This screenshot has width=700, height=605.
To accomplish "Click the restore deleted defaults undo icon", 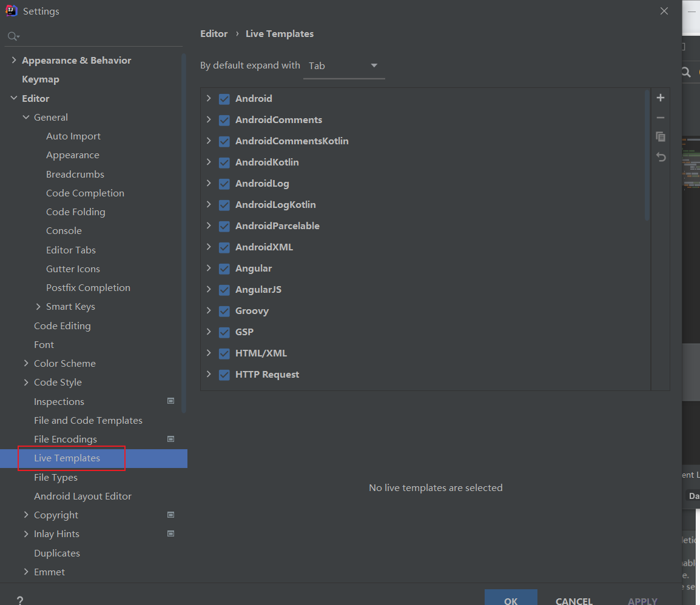I will tap(661, 157).
